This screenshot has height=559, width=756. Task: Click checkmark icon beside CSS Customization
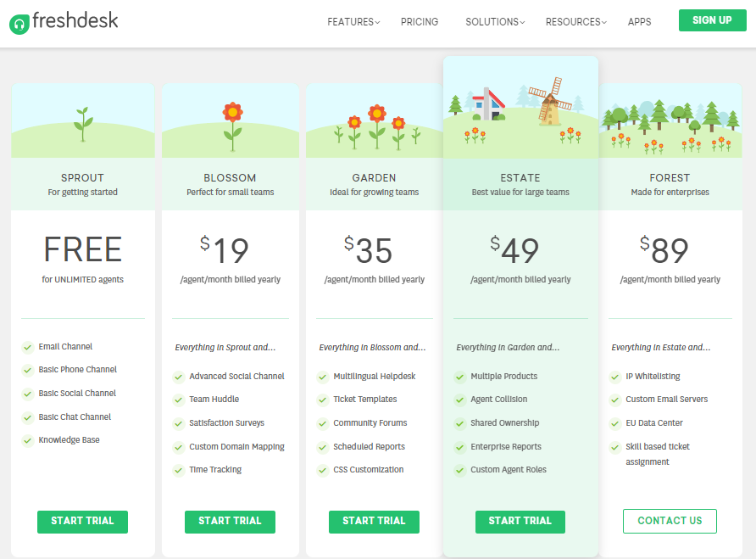click(323, 470)
